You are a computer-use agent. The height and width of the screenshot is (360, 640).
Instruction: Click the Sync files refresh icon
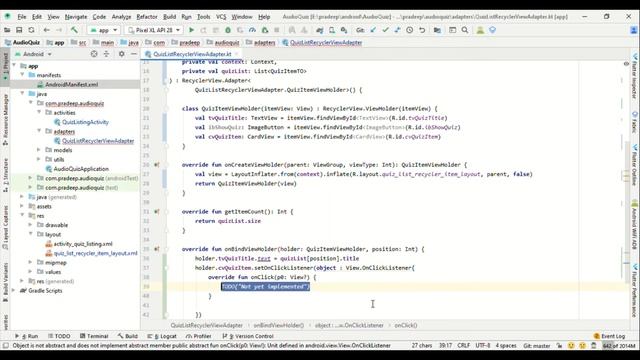[31, 30]
